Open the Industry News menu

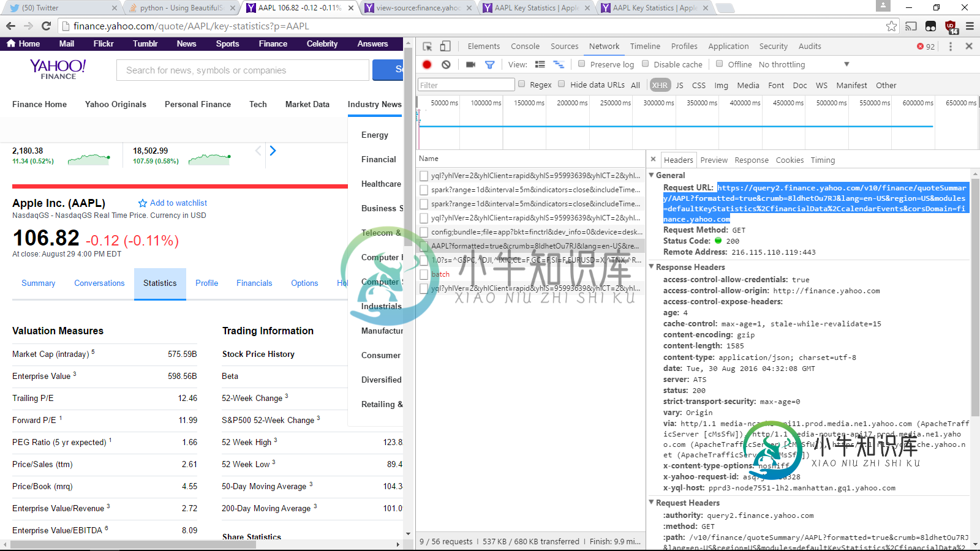374,104
